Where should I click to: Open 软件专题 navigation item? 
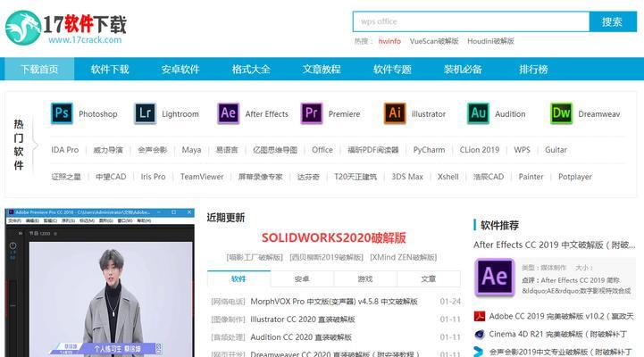[392, 69]
